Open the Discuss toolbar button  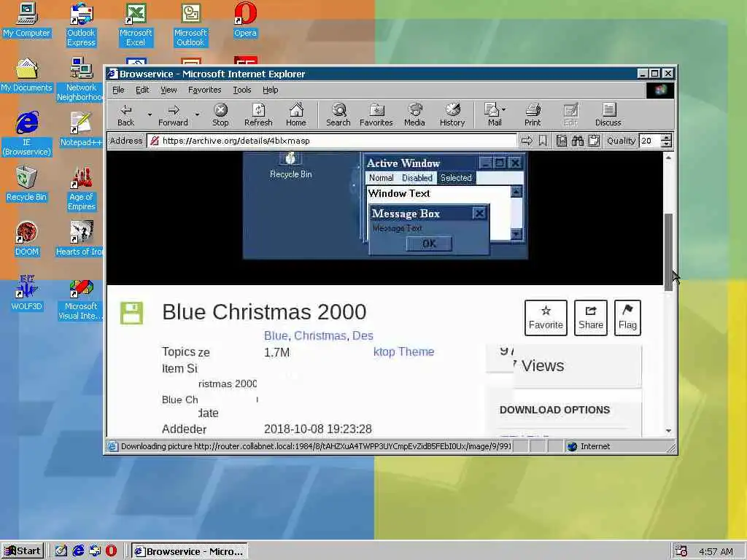click(x=608, y=115)
